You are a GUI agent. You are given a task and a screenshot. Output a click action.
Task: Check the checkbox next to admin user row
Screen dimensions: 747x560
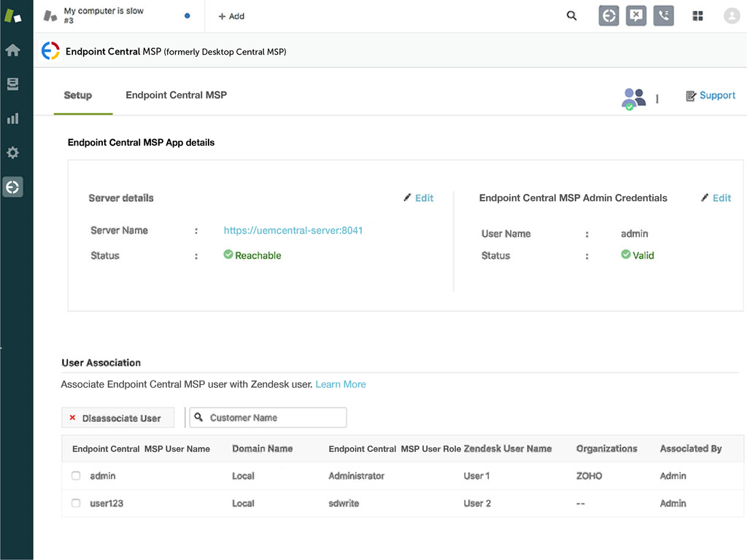76,475
